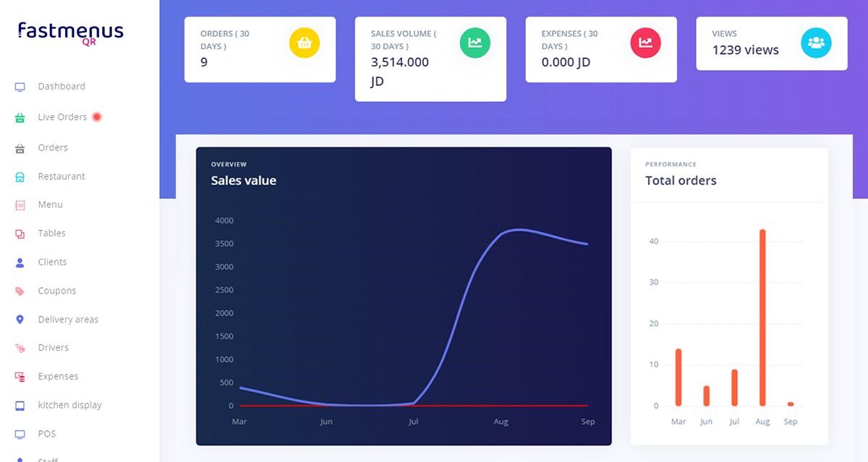
Task: Click the fastmenus QR logo
Action: [x=71, y=33]
